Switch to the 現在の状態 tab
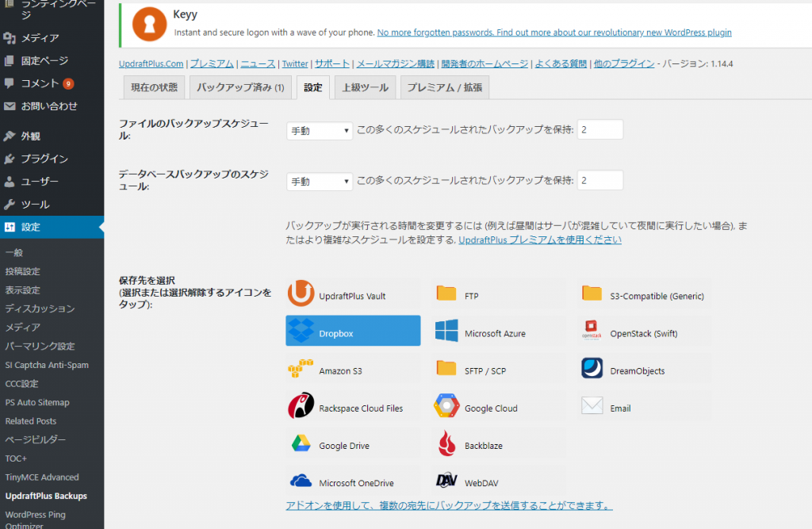Screen dimensions: 812x529 pos(155,87)
